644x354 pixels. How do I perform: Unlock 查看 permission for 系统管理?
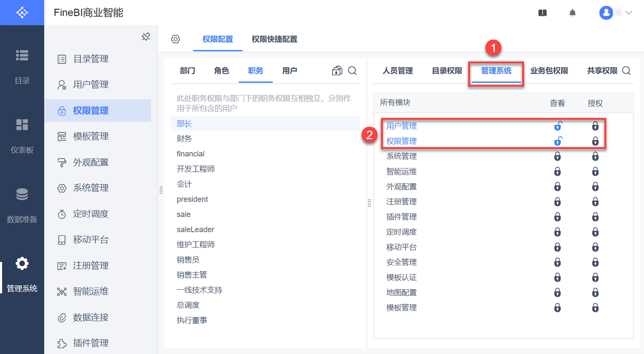click(x=557, y=156)
